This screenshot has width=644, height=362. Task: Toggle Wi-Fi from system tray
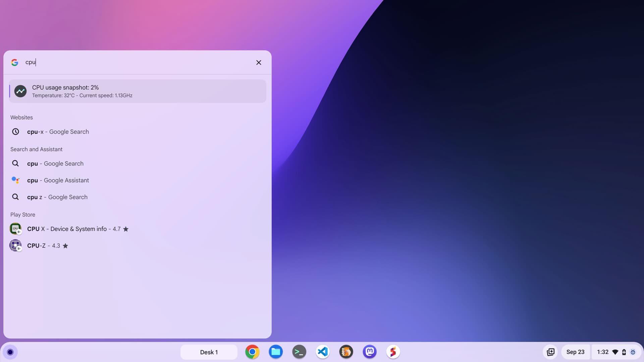[x=616, y=351]
